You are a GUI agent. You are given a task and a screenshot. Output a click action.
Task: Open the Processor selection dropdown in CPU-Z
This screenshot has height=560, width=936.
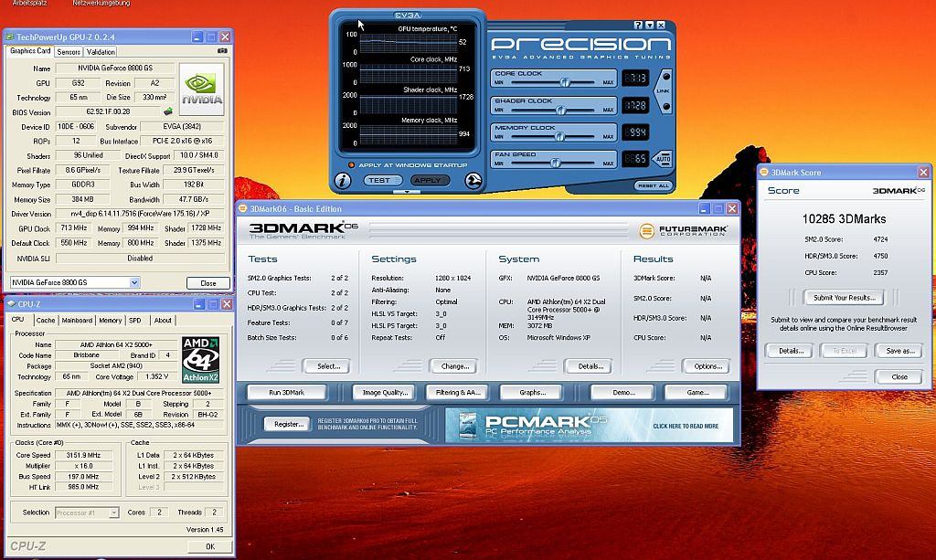coord(113,512)
